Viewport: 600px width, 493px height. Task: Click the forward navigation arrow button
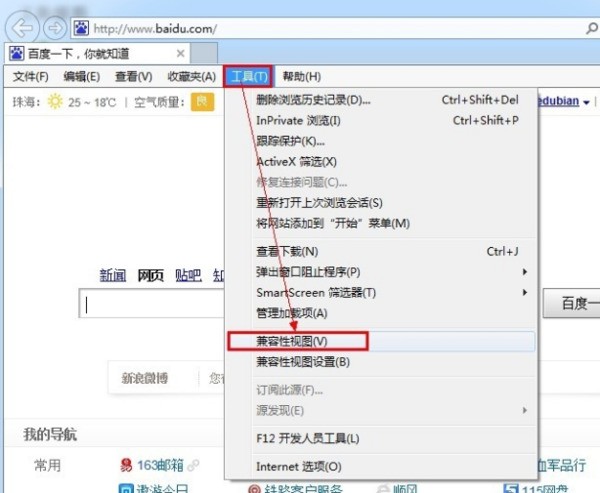[x=55, y=28]
